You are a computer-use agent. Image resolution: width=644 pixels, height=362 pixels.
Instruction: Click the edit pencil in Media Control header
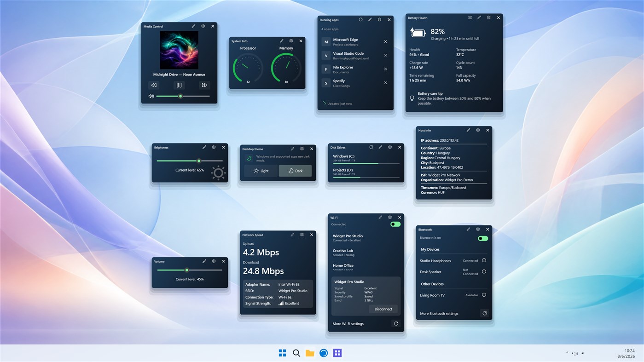[194, 26]
